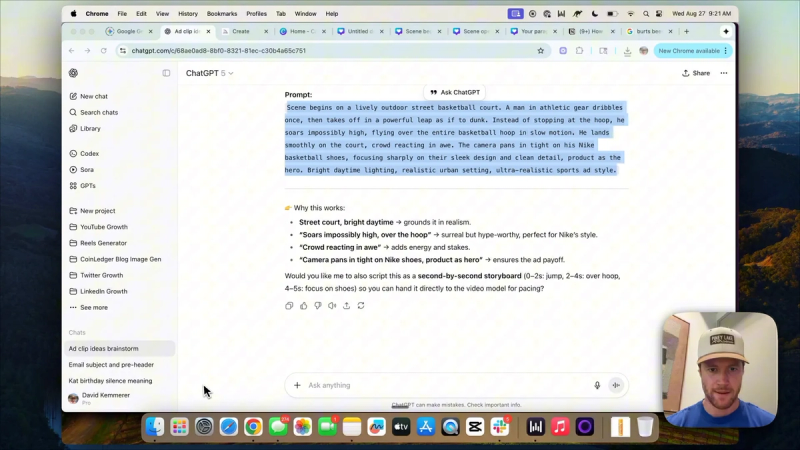Open the Chrome History menu
Screen dimensions: 800x450
(188, 14)
